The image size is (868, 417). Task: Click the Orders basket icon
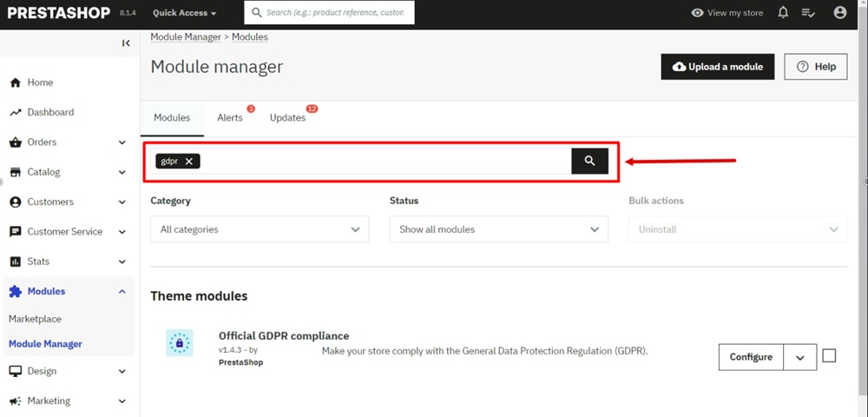pos(16,142)
